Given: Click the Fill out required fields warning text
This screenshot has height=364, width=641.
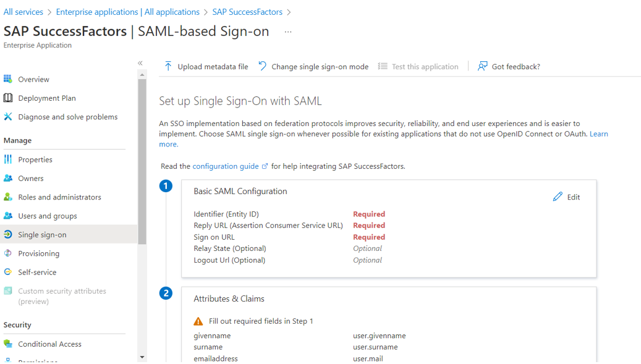Looking at the screenshot, I should click(261, 321).
